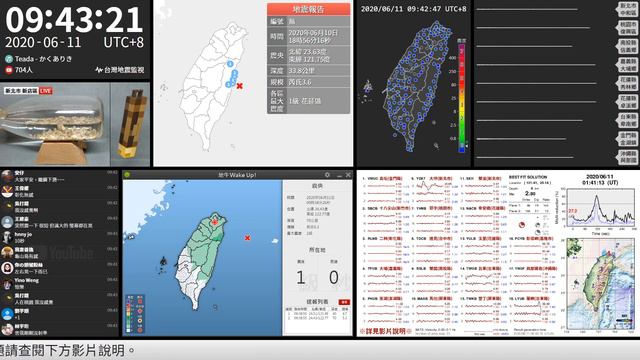Click the rainbow intensity color scale bar
The height and width of the screenshot is (360, 640).
pyautogui.click(x=462, y=98)
